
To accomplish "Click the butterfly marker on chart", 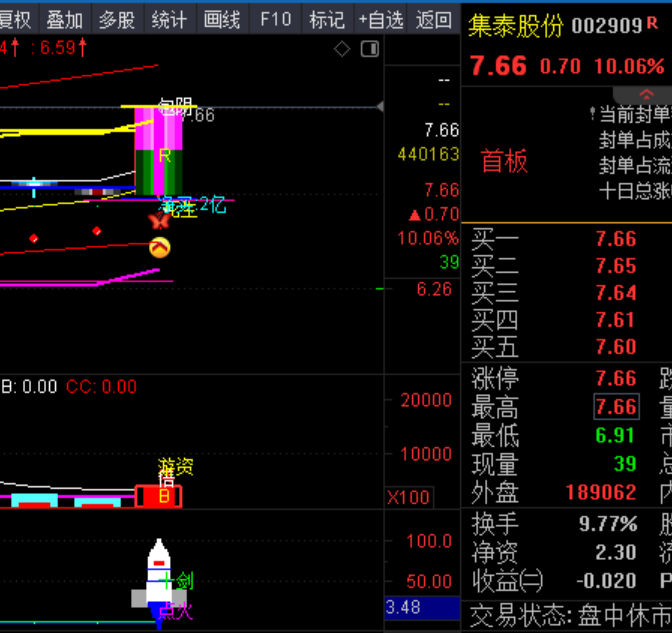I will click(159, 221).
